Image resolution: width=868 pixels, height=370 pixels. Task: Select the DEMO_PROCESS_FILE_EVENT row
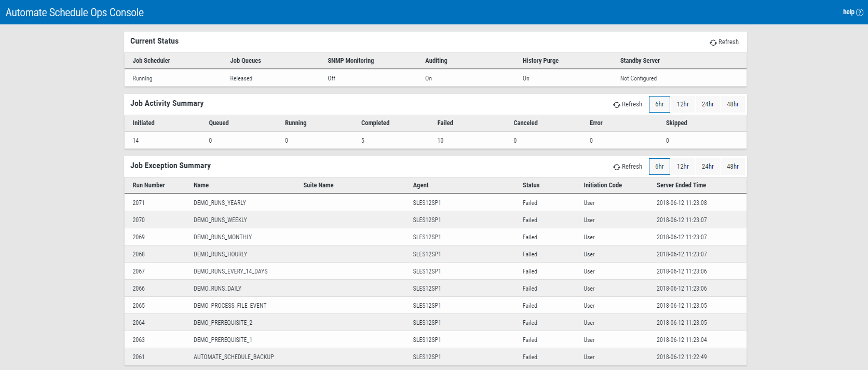pyautogui.click(x=230, y=306)
